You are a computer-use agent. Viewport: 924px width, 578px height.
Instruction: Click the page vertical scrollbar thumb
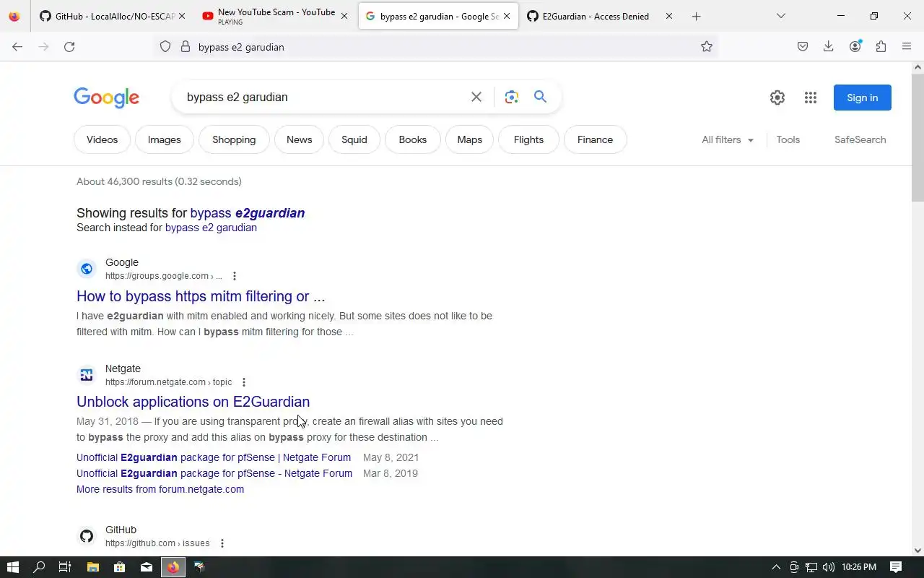coord(918,137)
